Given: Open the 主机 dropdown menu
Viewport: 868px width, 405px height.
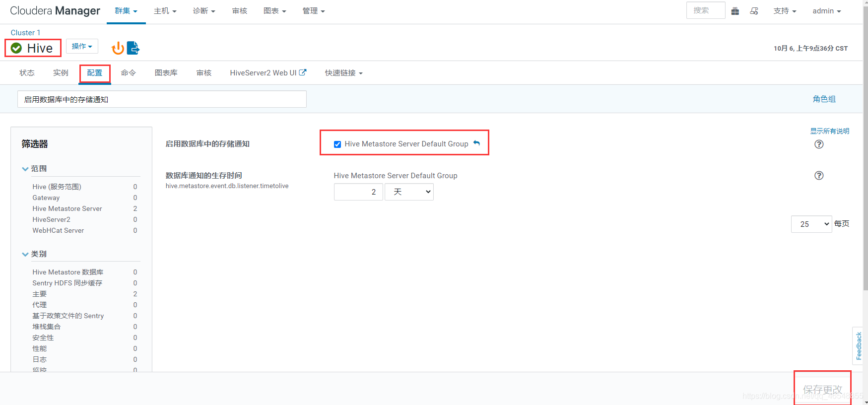Looking at the screenshot, I should (x=165, y=11).
